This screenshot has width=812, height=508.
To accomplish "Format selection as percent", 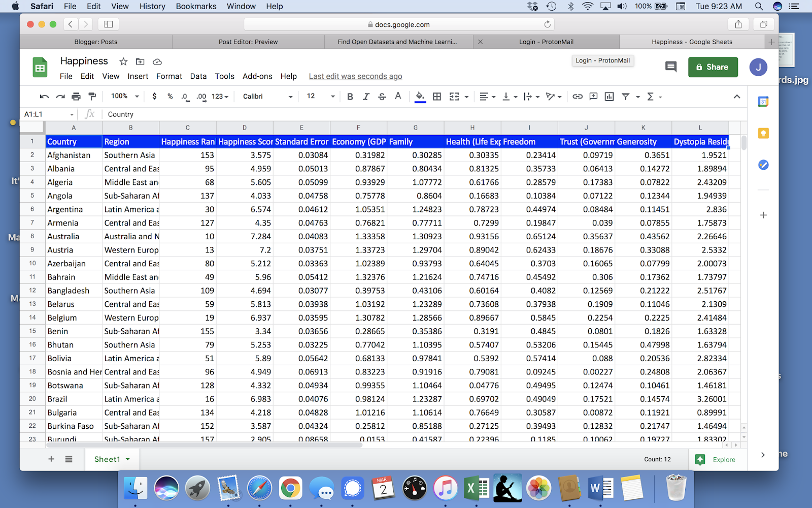I will [x=170, y=97].
